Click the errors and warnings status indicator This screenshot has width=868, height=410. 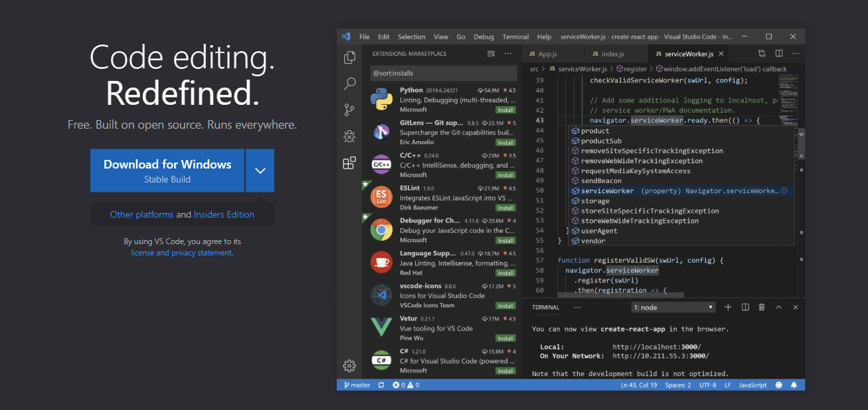click(406, 385)
